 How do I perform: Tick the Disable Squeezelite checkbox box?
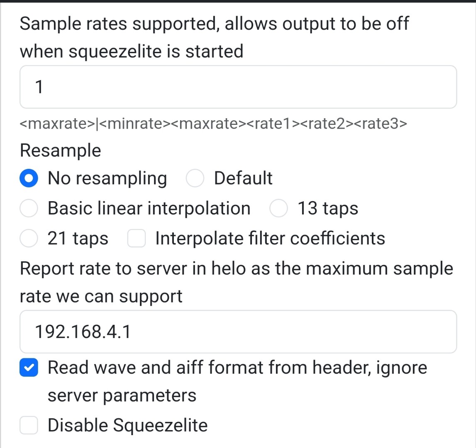coord(29,426)
